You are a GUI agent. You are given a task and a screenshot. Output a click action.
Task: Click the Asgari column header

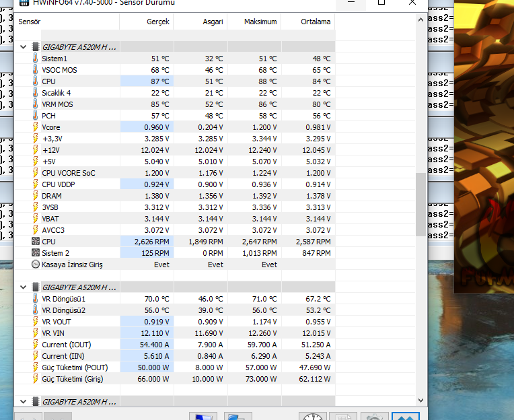tap(200, 22)
